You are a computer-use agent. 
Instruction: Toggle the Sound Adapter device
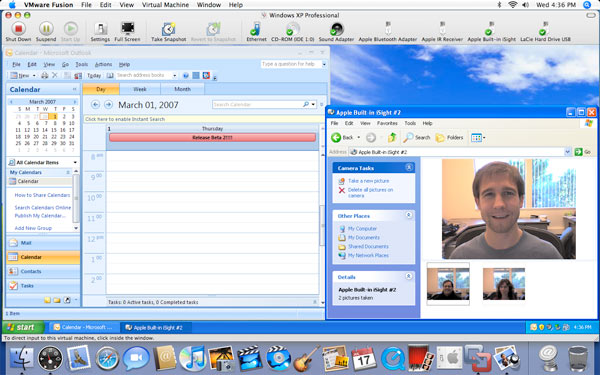point(336,32)
